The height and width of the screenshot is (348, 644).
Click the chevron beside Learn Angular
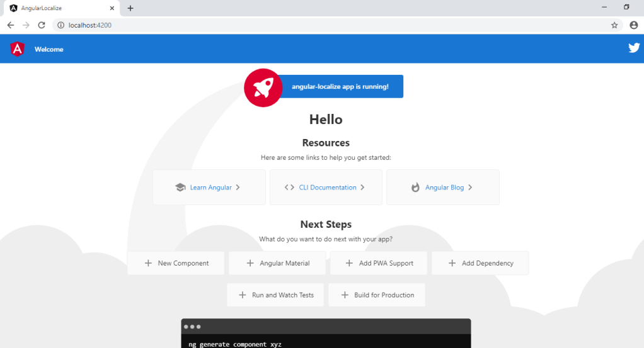238,188
